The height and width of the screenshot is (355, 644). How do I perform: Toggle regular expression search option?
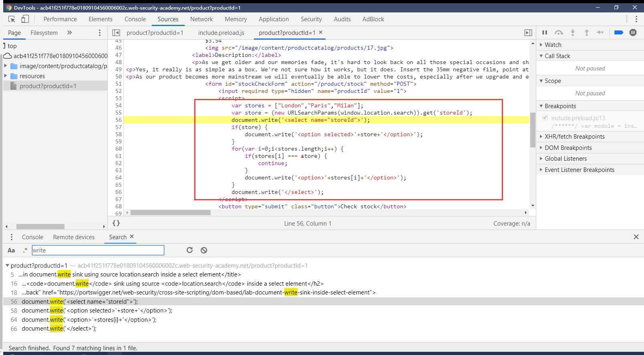pyautogui.click(x=25, y=250)
